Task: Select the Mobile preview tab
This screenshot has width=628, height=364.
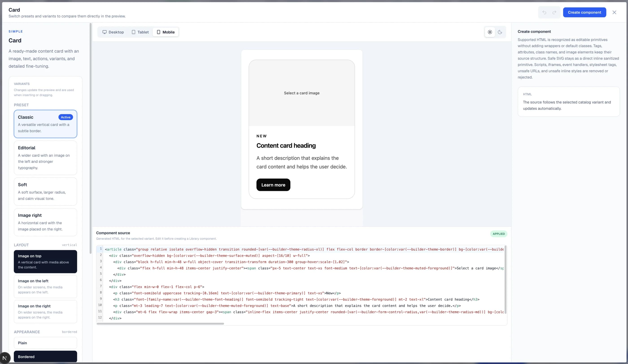Action: 166,32
